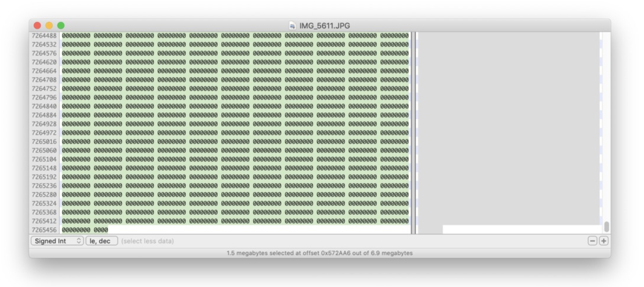
Task: Minimize the IMG_5611.JPG window
Action: pyautogui.click(x=49, y=25)
